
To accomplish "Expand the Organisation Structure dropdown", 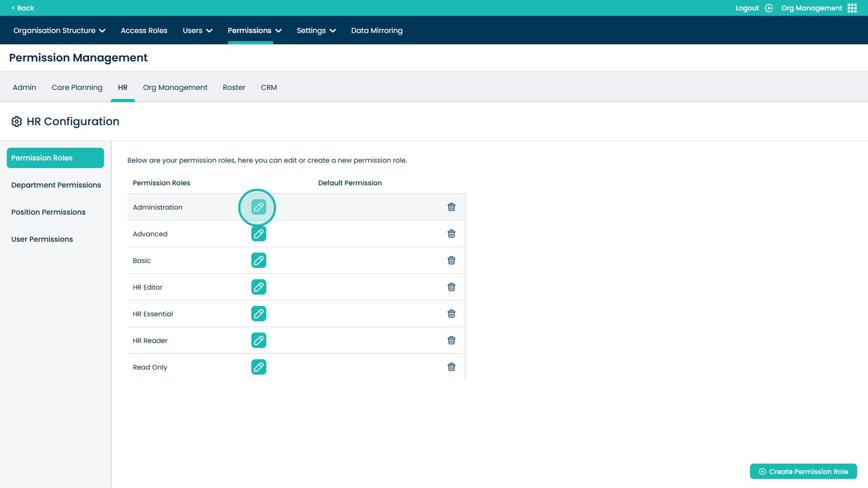I will (x=59, y=30).
